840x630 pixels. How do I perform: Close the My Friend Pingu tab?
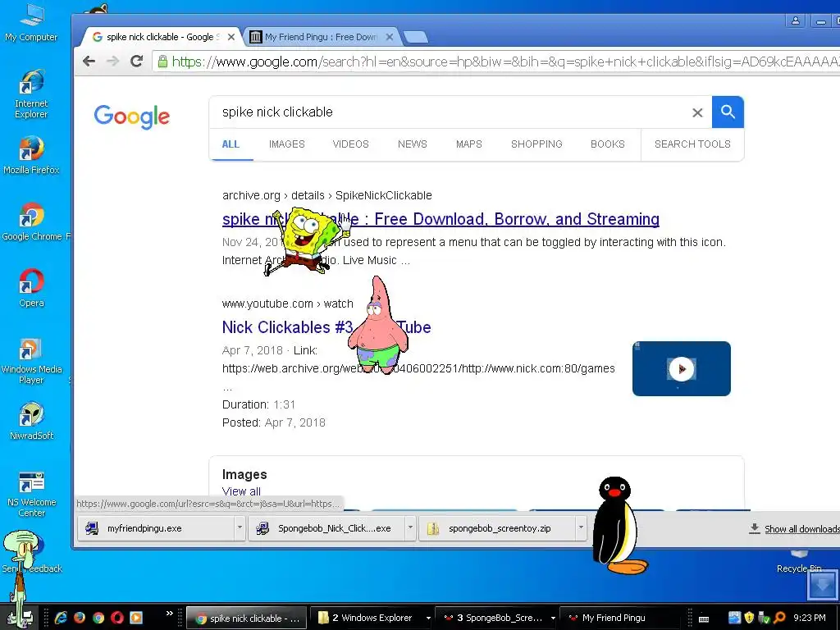click(390, 37)
